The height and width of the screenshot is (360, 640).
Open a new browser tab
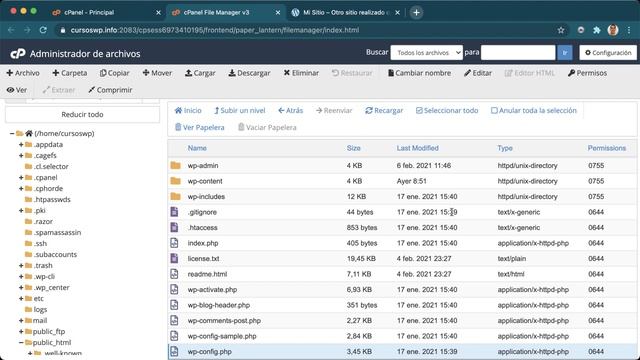tap(416, 13)
